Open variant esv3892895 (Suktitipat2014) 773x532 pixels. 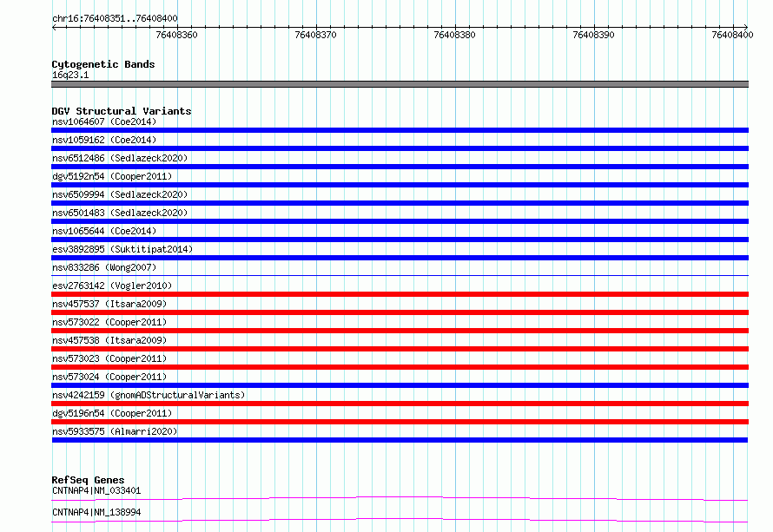point(122,249)
